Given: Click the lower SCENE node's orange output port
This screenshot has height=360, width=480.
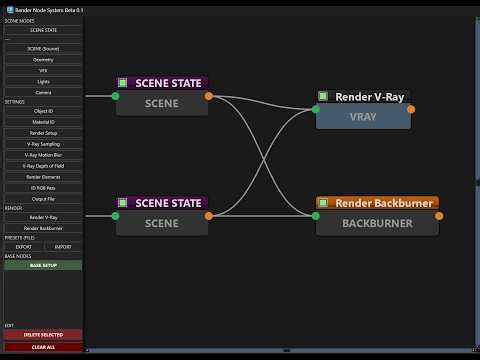Looking at the screenshot, I should coord(209,216).
